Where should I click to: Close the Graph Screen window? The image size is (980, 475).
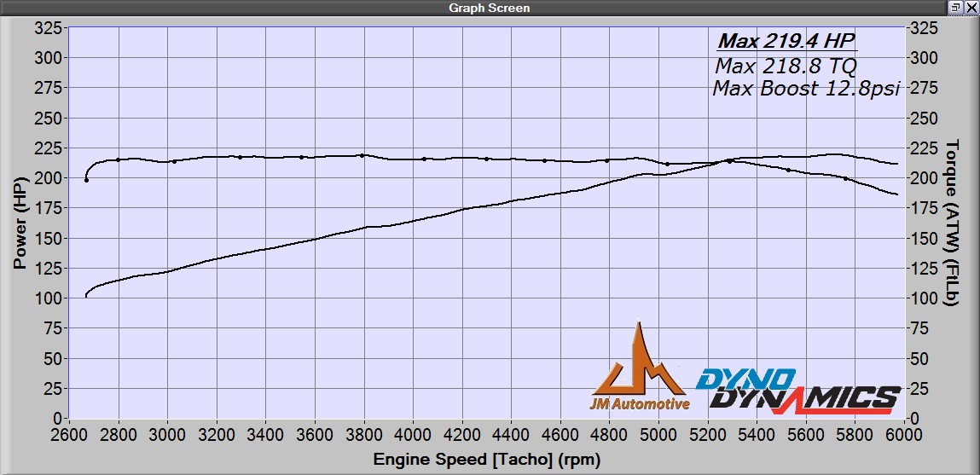pos(971,7)
